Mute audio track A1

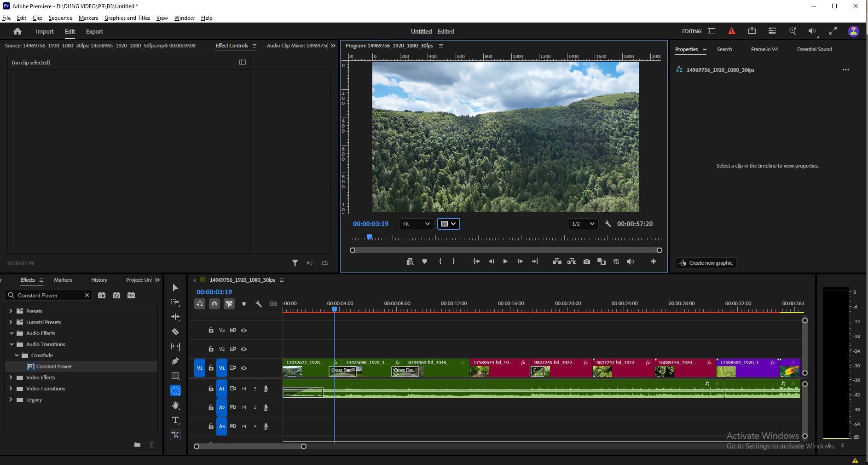(244, 389)
